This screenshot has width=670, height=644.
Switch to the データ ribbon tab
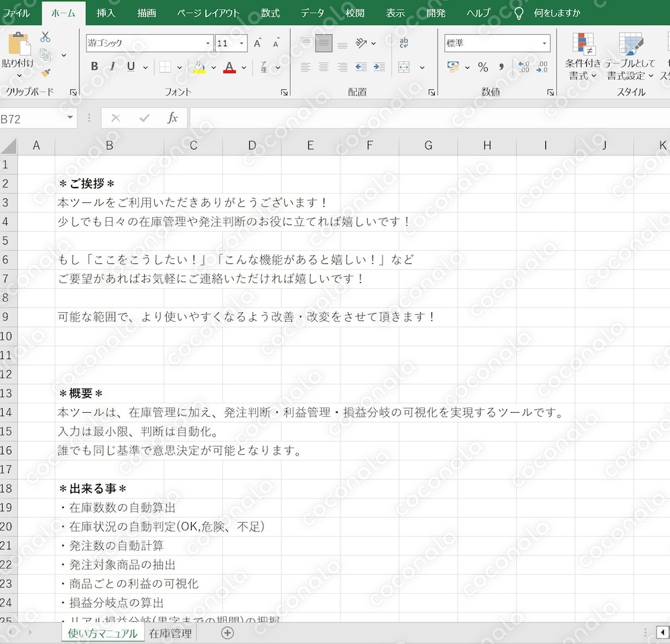coord(312,13)
